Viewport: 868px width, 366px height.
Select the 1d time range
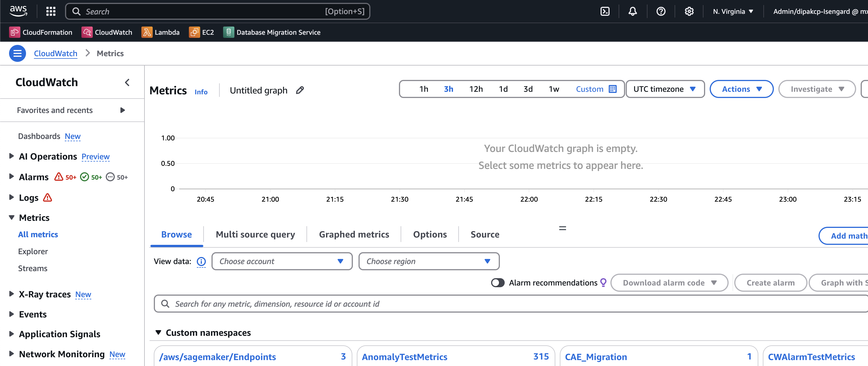503,89
